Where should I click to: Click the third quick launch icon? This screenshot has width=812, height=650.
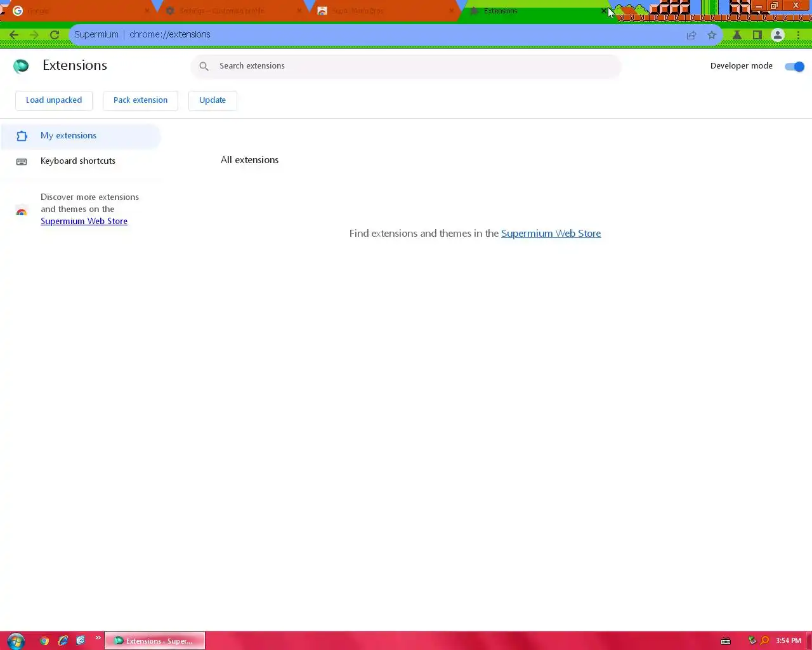81,640
